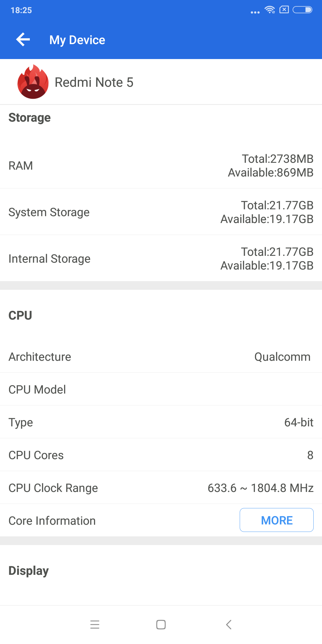
Task: Select the Internal Storage row
Action: (x=161, y=258)
